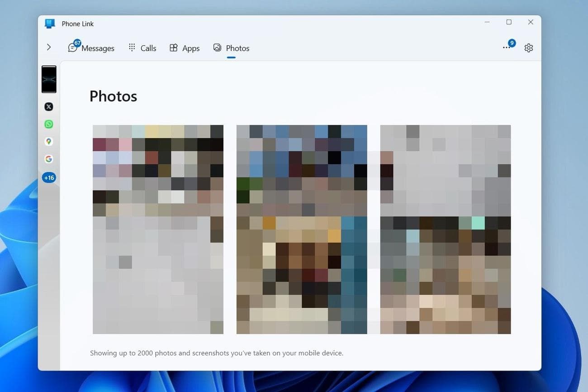This screenshot has width=588, height=392.
Task: Open the third photo thumbnail
Action: (x=446, y=229)
